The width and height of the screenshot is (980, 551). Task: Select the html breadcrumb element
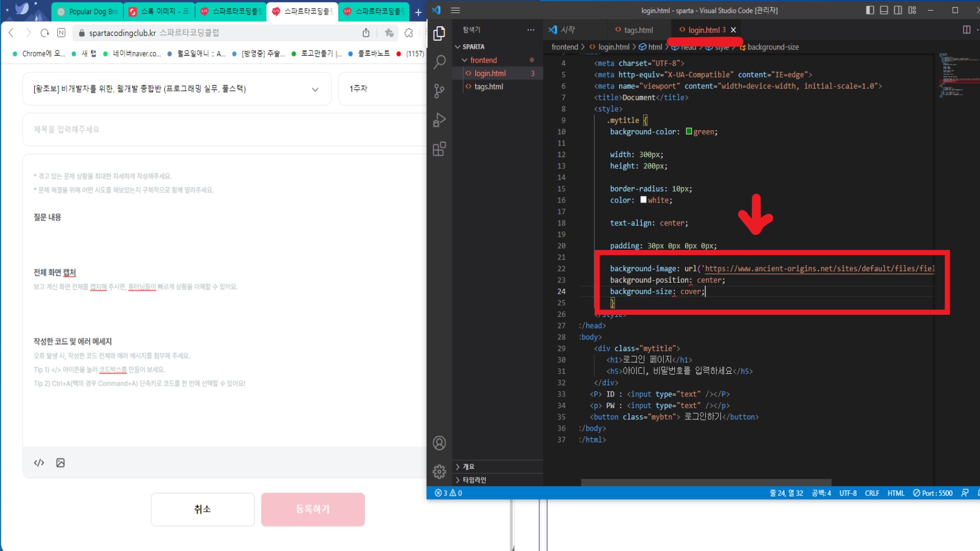click(x=651, y=47)
